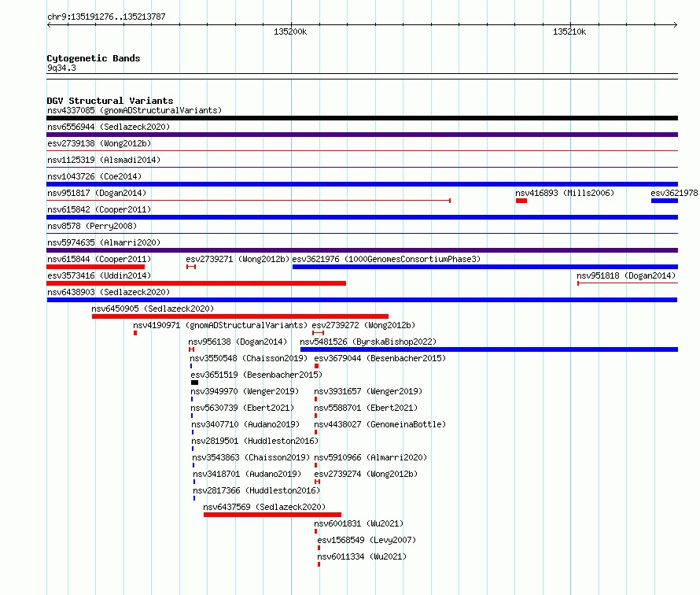Open the nsv5630739 Ebert2021 label
Image resolution: width=700 pixels, height=595 pixels.
click(242, 408)
